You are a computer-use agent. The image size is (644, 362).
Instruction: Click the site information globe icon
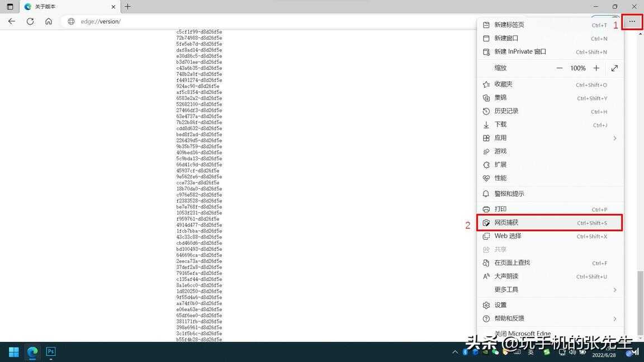(x=71, y=21)
